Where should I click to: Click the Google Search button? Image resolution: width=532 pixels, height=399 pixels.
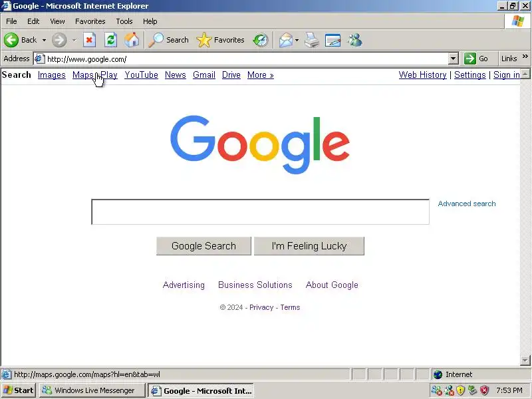(x=204, y=246)
